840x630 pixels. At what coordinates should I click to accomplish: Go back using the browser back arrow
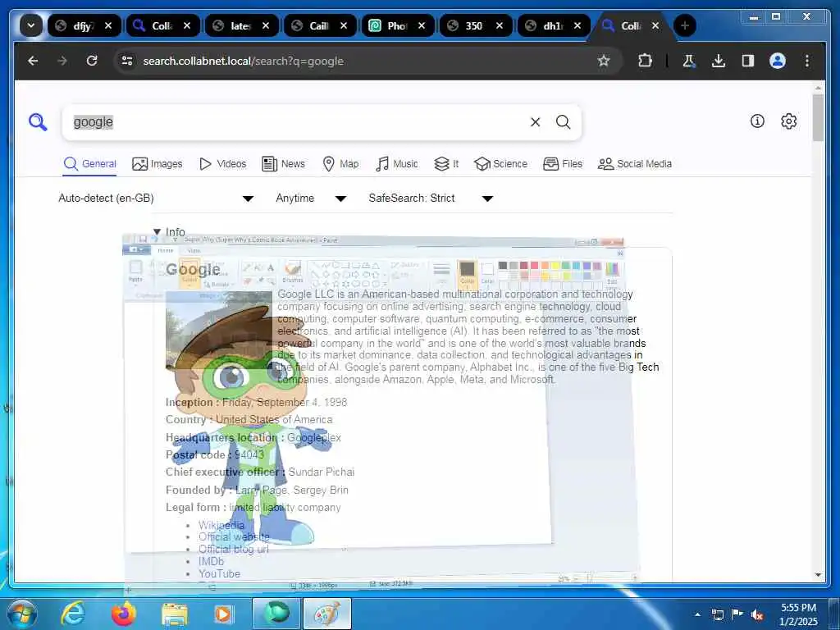click(33, 61)
